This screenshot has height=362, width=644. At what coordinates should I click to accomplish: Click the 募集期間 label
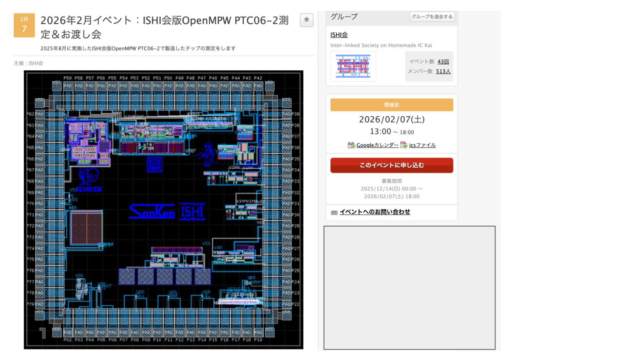[x=392, y=181]
